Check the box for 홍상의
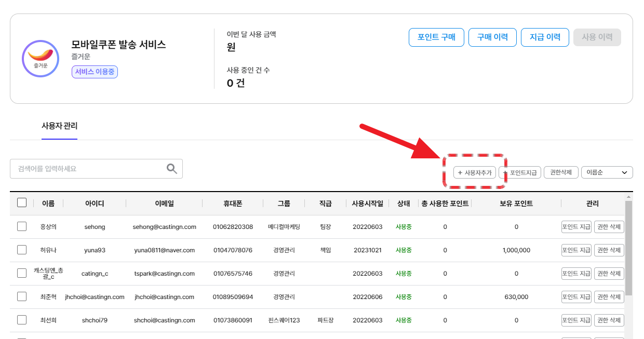This screenshot has height=339, width=644. tap(22, 226)
